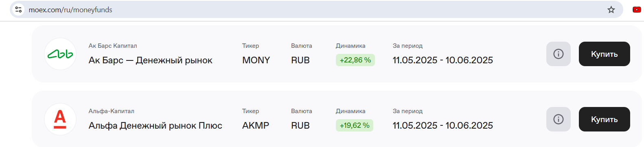Click the AKMP ticker text
644x147 pixels.
click(256, 126)
